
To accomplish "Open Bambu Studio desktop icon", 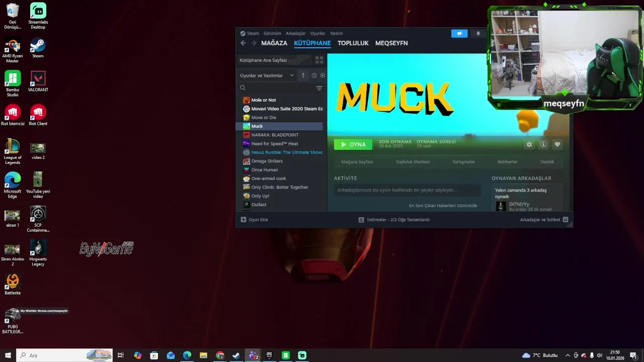I will tap(13, 83).
